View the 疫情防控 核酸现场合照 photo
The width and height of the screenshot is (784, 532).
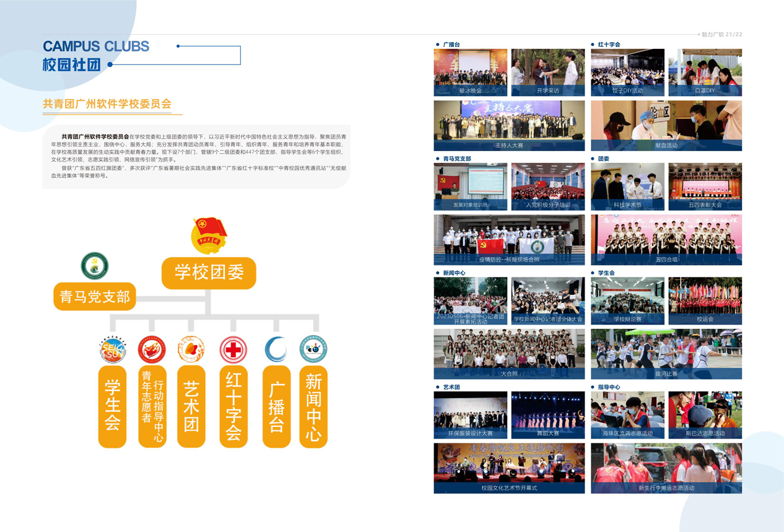(509, 240)
